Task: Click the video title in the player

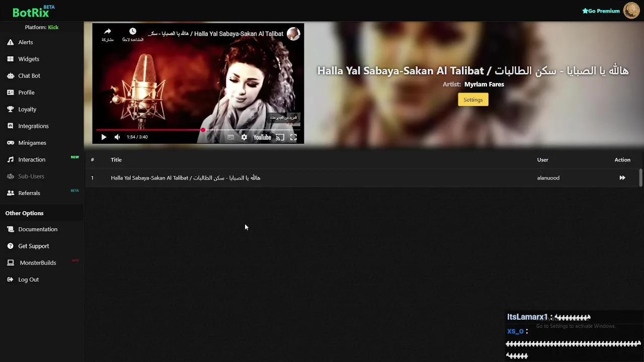Action: (215, 34)
